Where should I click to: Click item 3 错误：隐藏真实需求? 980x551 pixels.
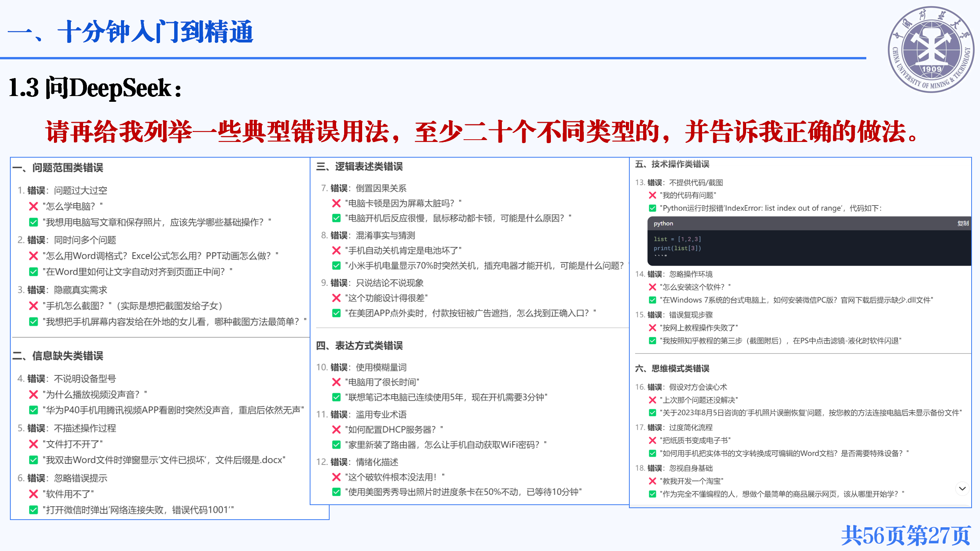62,290
